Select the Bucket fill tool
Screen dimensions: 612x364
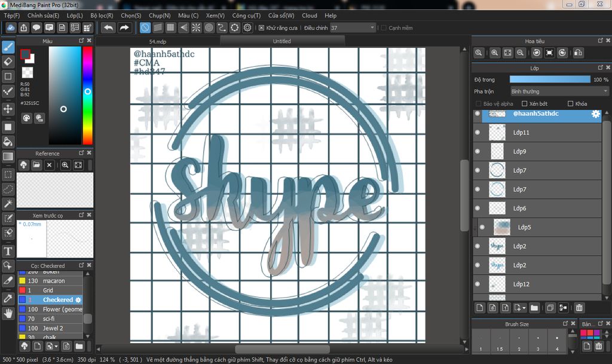[x=8, y=142]
